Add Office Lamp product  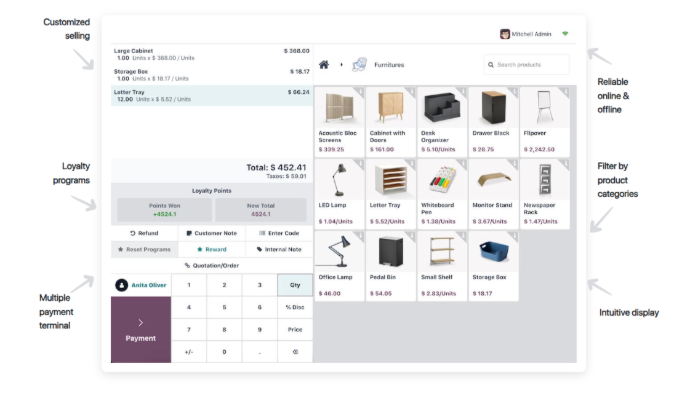tap(339, 266)
